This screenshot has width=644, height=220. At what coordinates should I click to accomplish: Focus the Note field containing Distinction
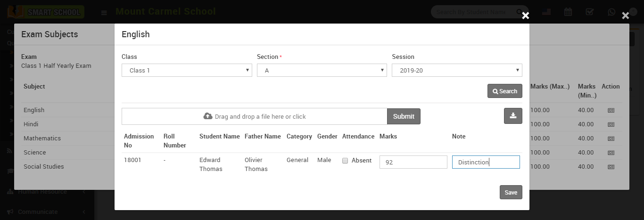tap(486, 162)
